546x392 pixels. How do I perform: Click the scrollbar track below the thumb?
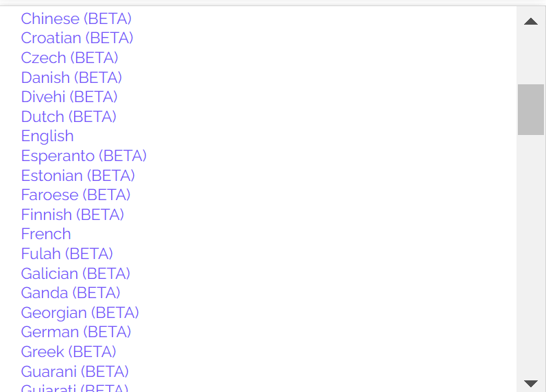pyautogui.click(x=530, y=260)
